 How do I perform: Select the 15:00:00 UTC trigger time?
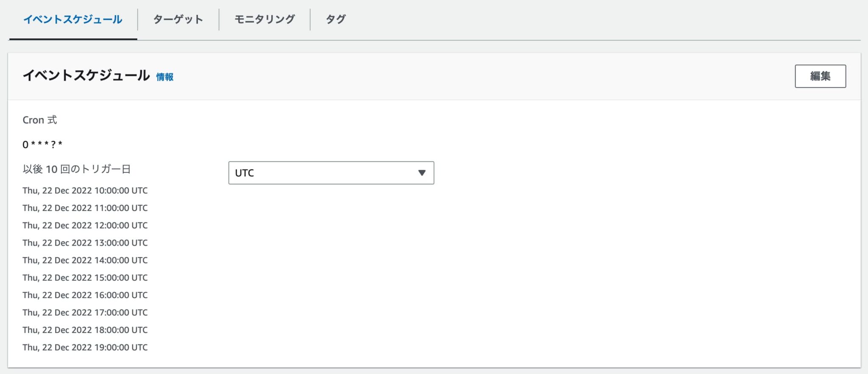(85, 277)
